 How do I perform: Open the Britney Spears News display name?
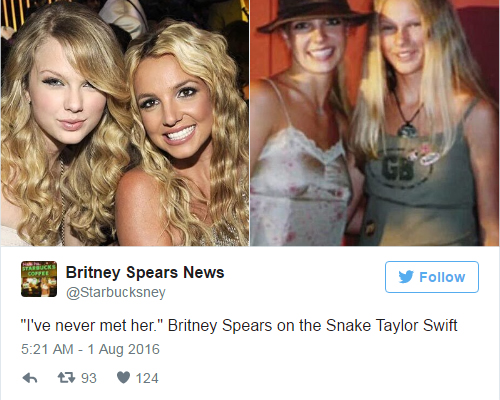(x=145, y=273)
